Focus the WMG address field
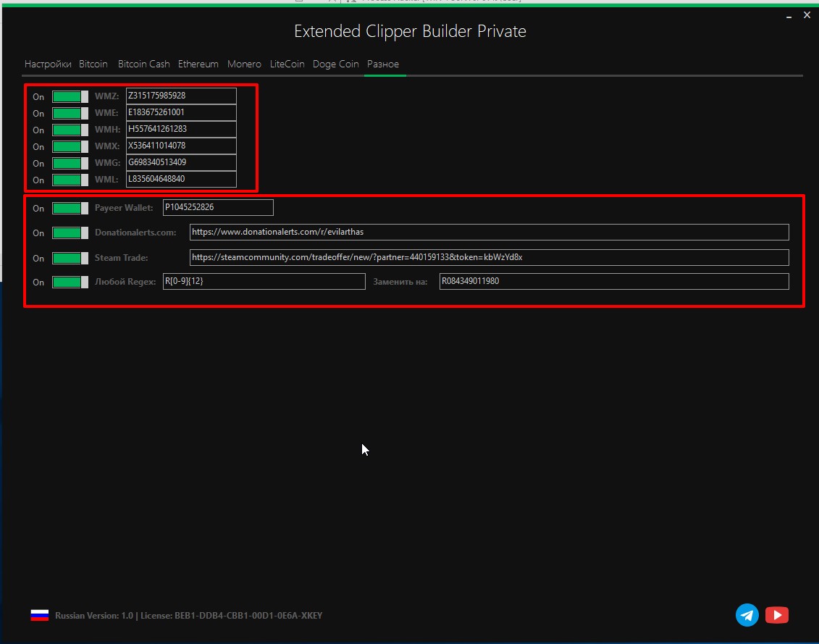This screenshot has height=644, width=819. [181, 162]
